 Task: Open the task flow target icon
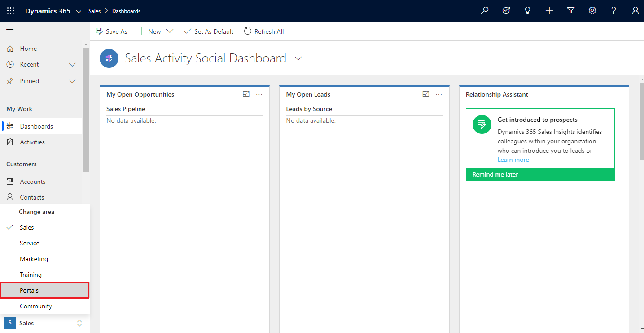click(506, 11)
